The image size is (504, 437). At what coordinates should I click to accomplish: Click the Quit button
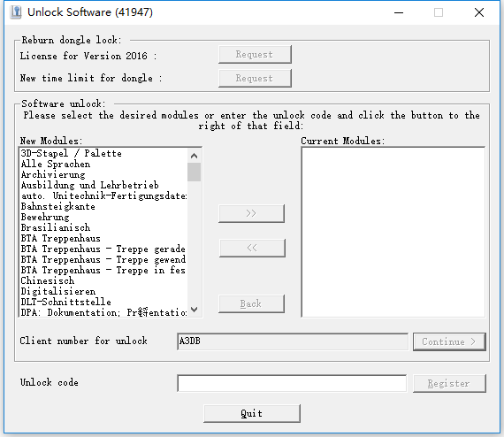tap(252, 413)
